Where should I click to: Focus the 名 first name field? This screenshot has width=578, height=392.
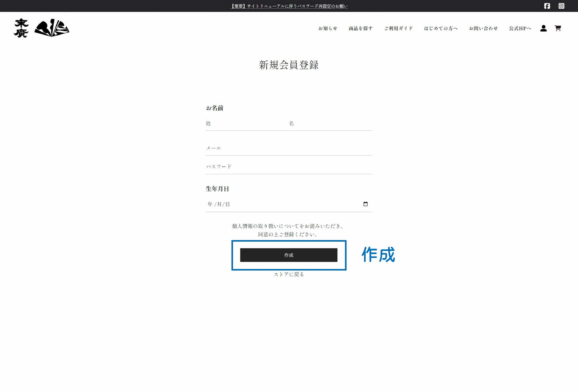pyautogui.click(x=330, y=124)
